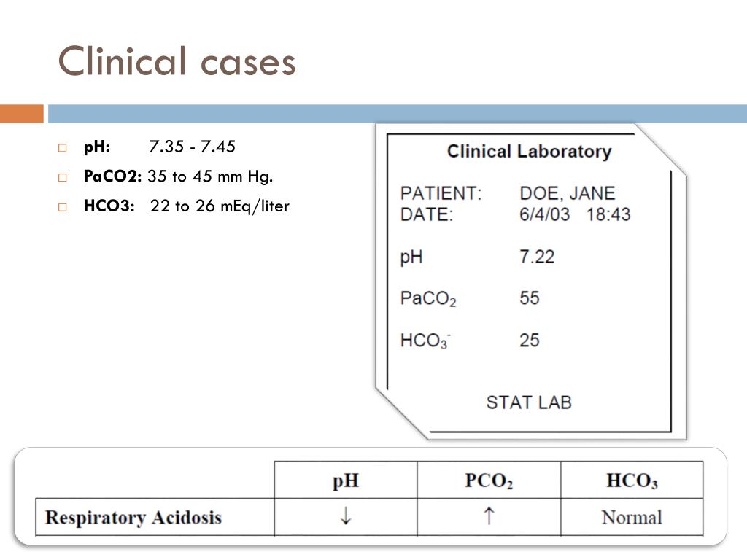Click the up arrow in PCO2 column
747x560 pixels.
(489, 516)
